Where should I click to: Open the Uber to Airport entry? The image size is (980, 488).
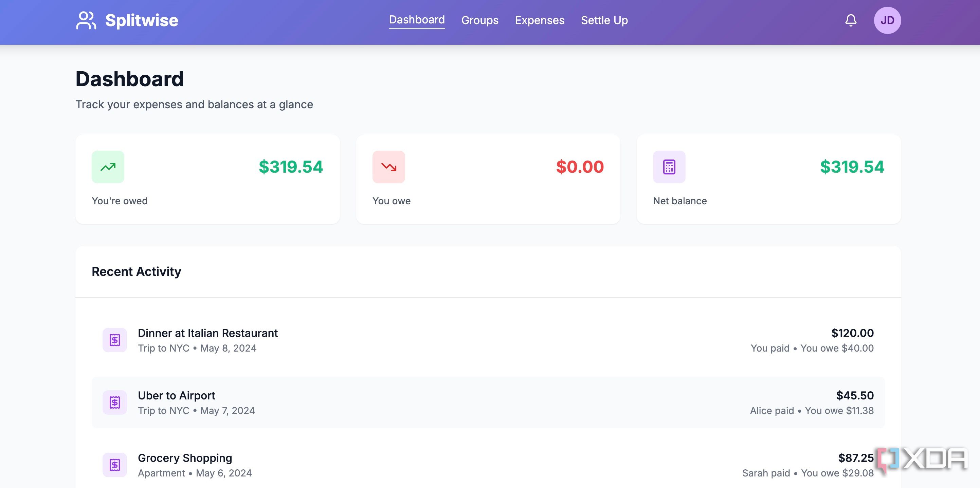click(488, 402)
